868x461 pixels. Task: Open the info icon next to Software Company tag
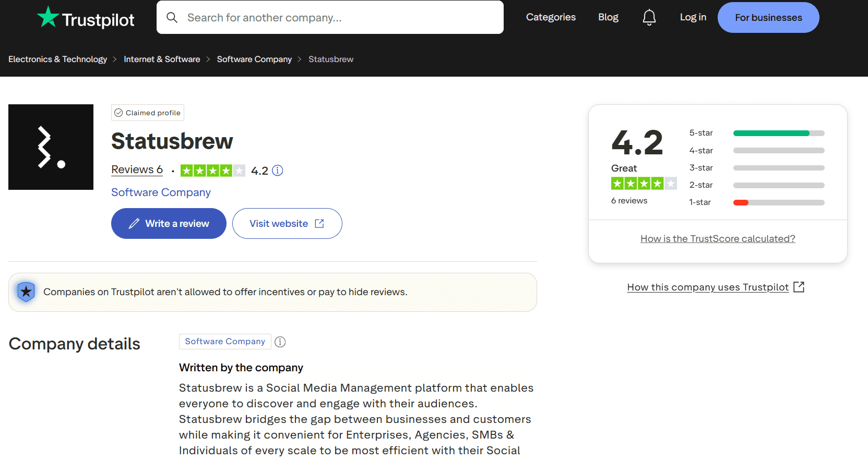tap(280, 342)
